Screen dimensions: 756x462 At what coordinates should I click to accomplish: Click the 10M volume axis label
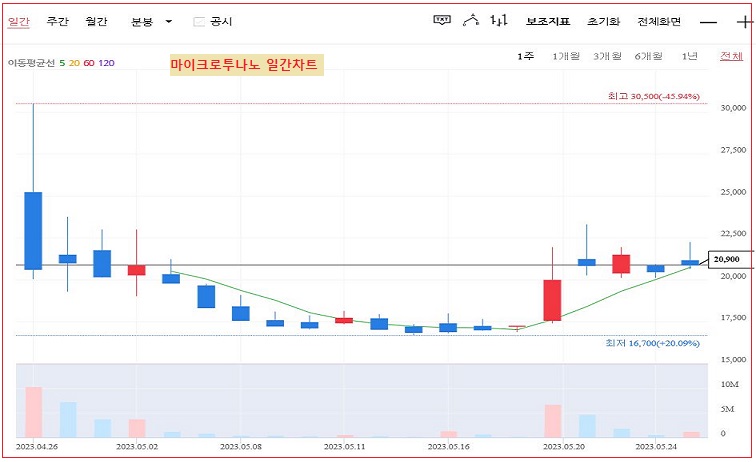730,384
